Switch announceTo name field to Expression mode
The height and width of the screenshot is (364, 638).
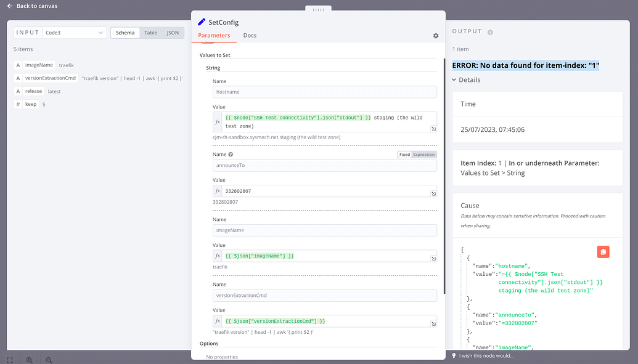424,155
